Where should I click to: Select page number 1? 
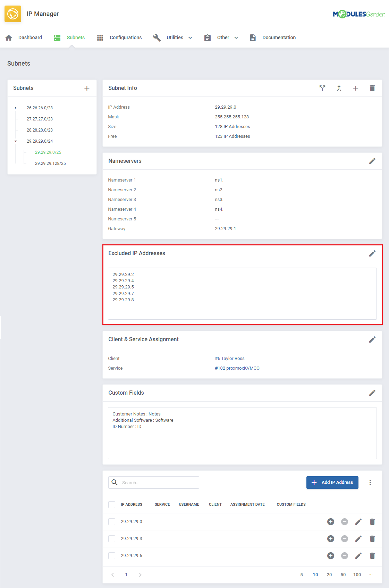click(126, 575)
